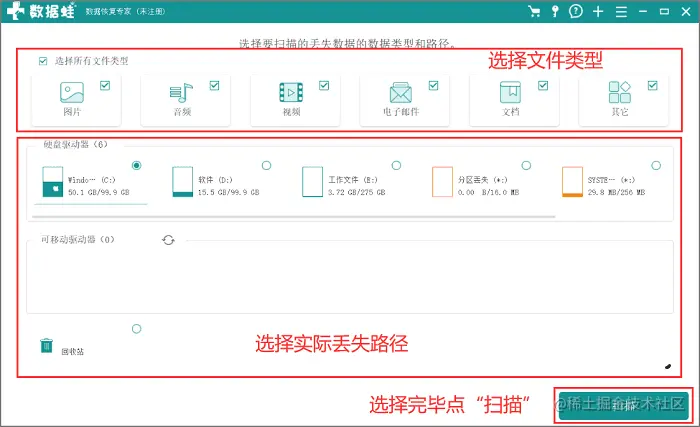Click the SYSTEM partition drive icon
Screen dimensions: 700x427
572,181
